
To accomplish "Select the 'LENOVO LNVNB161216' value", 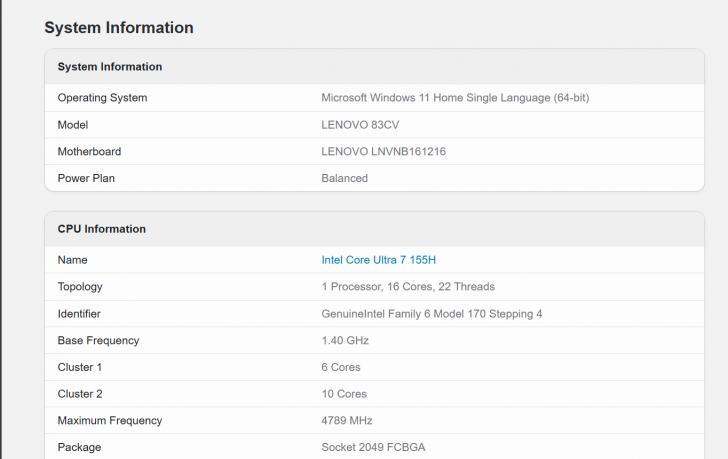I will (x=384, y=151).
